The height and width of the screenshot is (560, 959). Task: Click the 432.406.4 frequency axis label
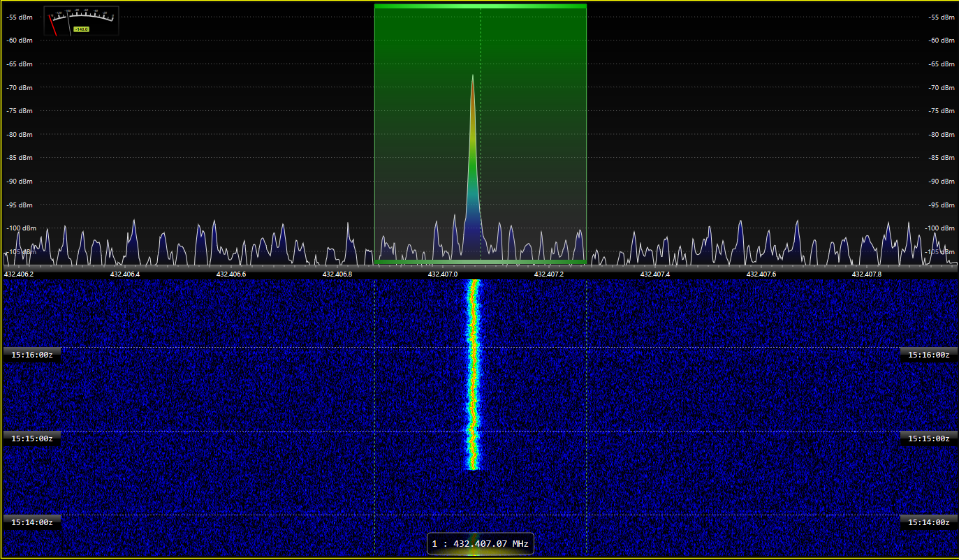(125, 274)
